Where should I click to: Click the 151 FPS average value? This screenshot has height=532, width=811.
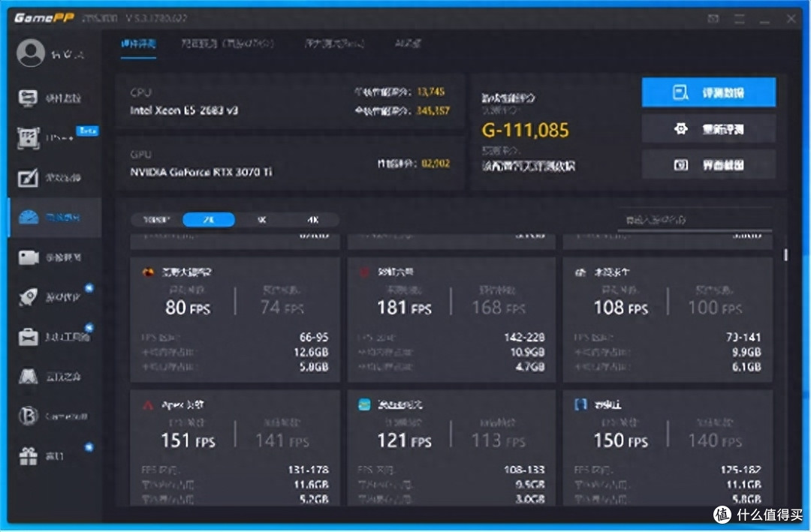(188, 440)
